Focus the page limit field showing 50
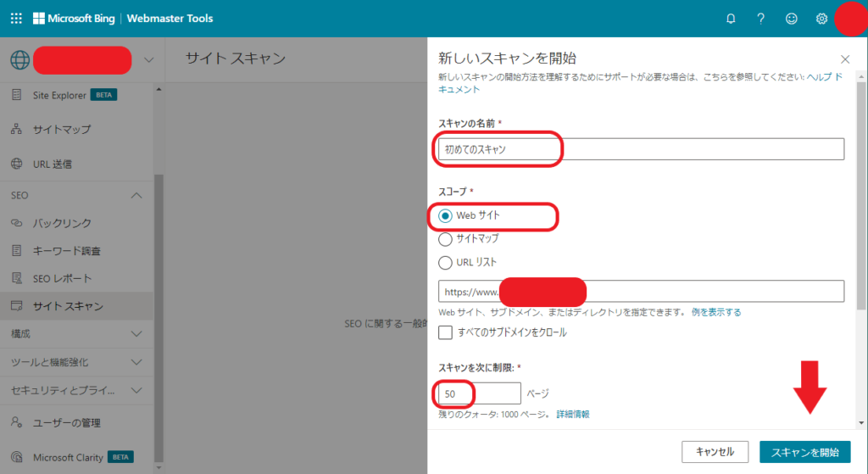The width and height of the screenshot is (868, 474). click(x=480, y=393)
